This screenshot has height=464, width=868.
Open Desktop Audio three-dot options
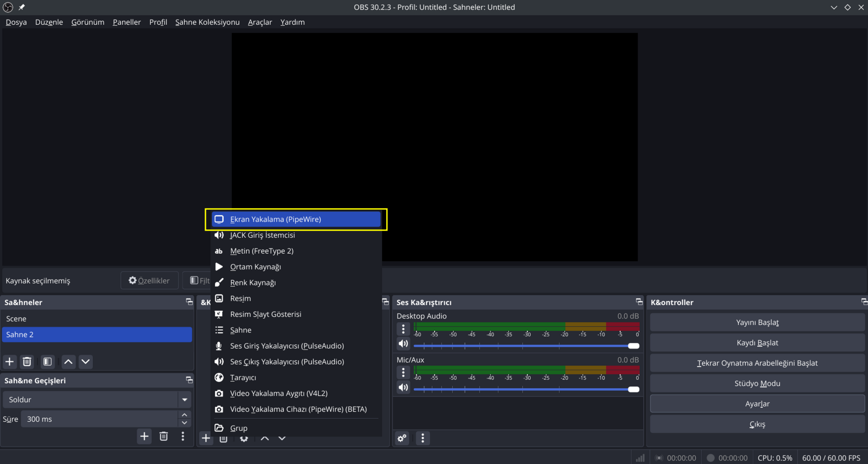coord(403,329)
